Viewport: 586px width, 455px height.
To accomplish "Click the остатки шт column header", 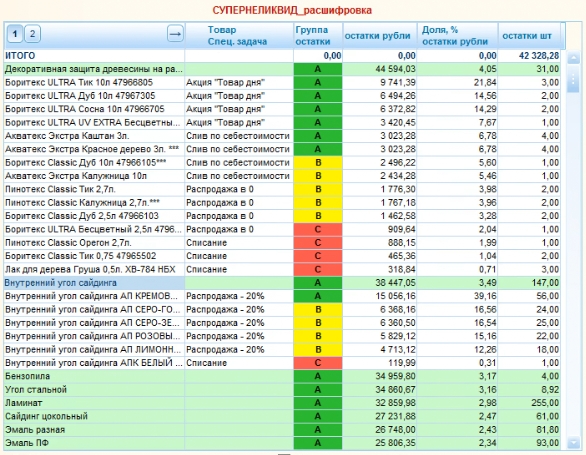I will (x=529, y=36).
